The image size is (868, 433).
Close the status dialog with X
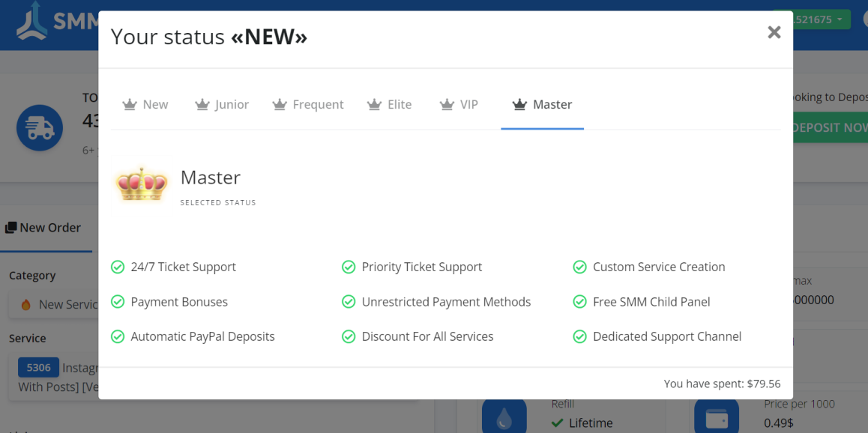[774, 32]
